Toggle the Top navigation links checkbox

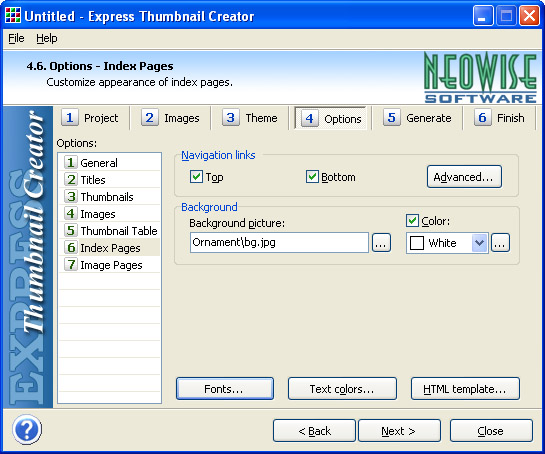tap(196, 177)
